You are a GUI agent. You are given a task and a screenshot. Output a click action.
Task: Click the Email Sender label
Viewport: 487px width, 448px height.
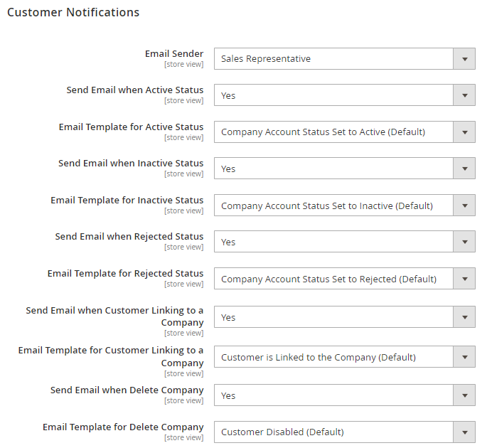pyautogui.click(x=174, y=54)
